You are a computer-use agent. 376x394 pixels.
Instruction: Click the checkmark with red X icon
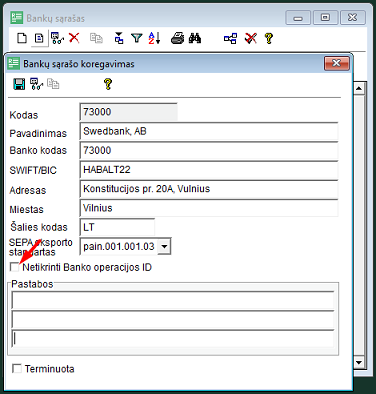point(251,38)
